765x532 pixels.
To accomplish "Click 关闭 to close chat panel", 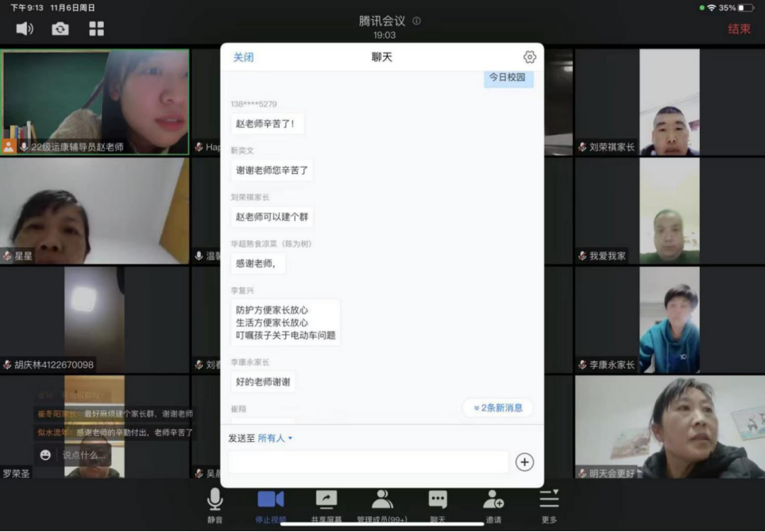I will coord(243,57).
